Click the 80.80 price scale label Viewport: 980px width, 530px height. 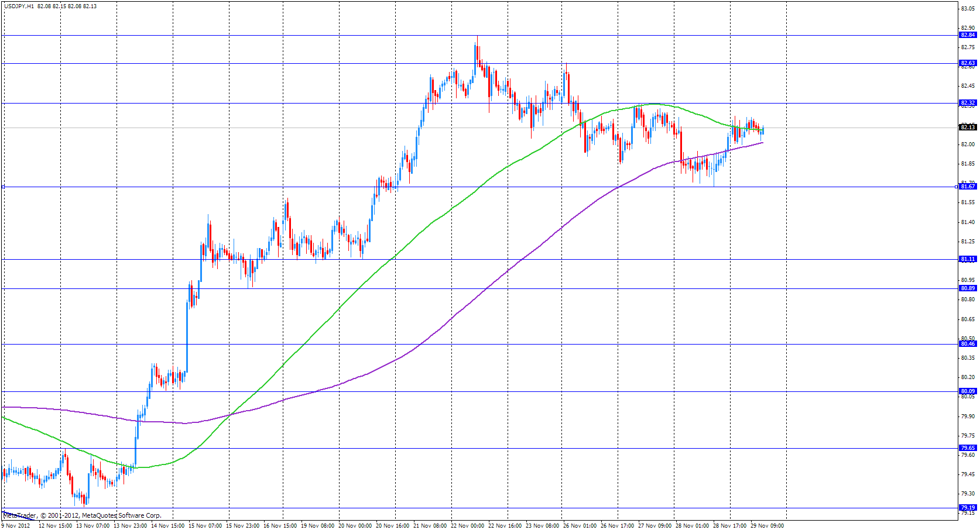(x=968, y=300)
